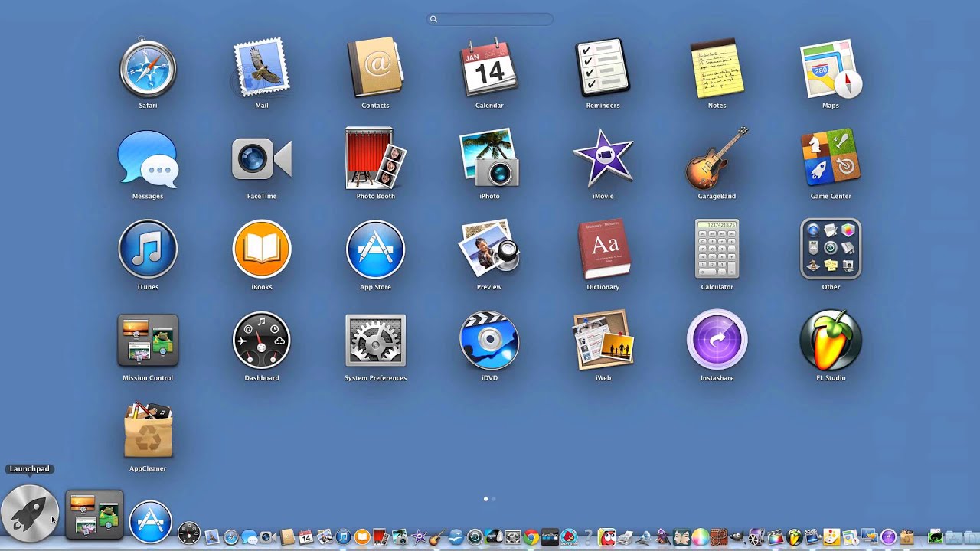Open System Preferences from the Launchpad grid
Image resolution: width=980 pixels, height=551 pixels.
[x=375, y=340]
